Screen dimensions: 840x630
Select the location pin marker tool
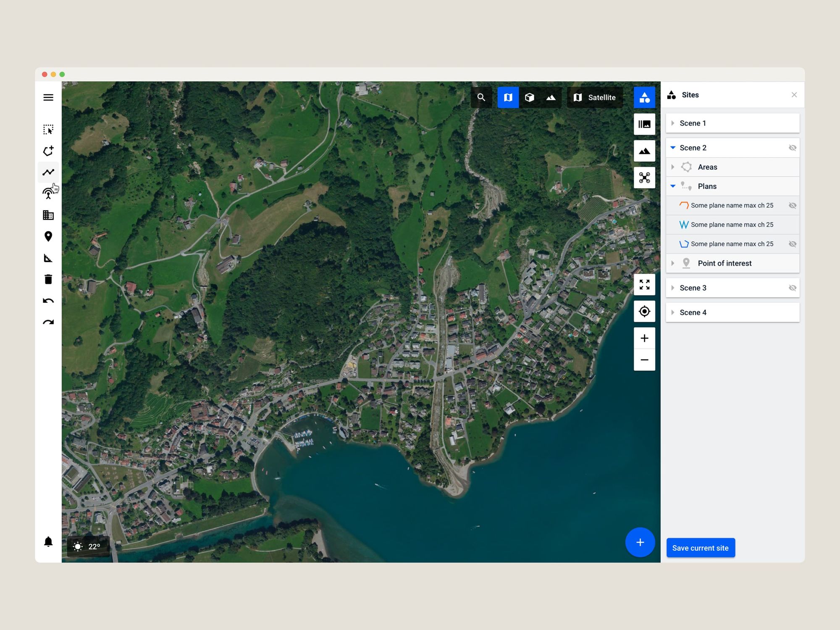(x=48, y=236)
